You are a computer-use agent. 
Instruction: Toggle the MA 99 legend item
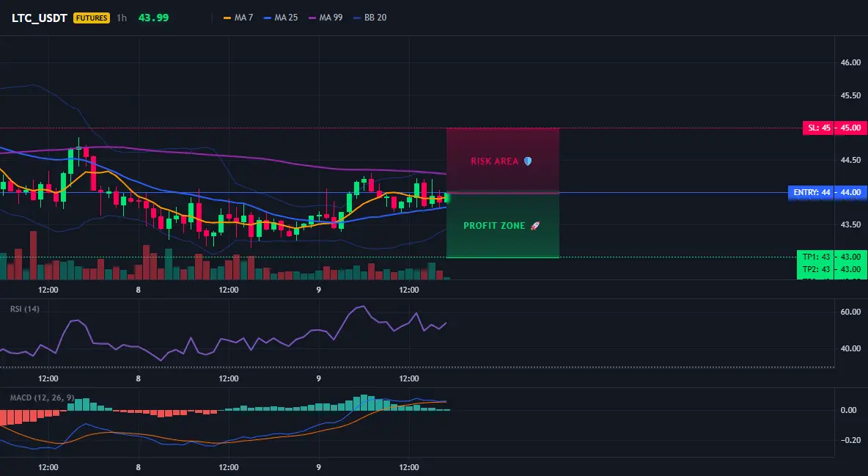click(x=325, y=18)
